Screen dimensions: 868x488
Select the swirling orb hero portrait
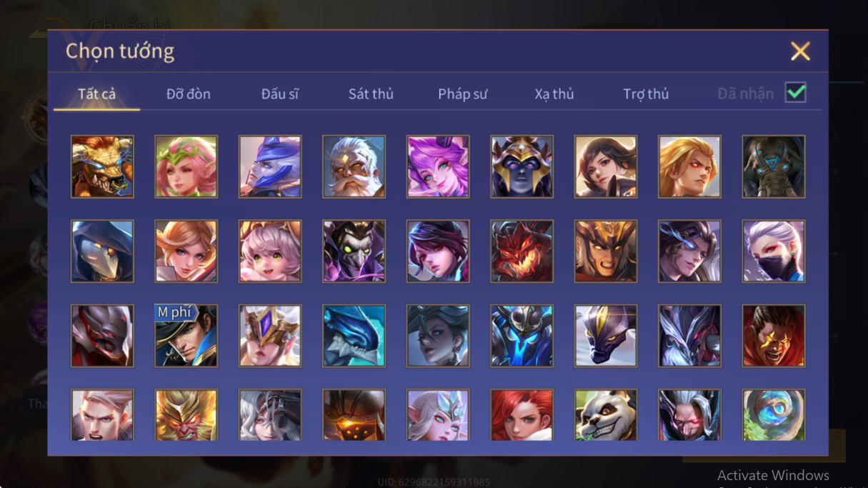point(774,414)
